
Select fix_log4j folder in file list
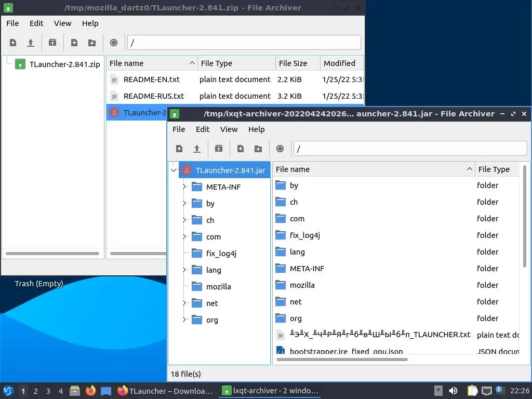[396, 235]
